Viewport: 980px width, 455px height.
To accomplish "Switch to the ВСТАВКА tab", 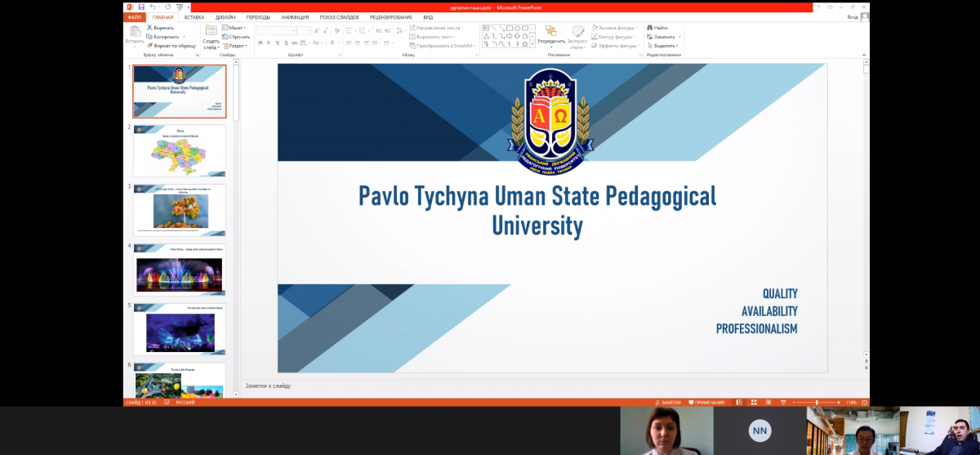I will pyautogui.click(x=194, y=16).
